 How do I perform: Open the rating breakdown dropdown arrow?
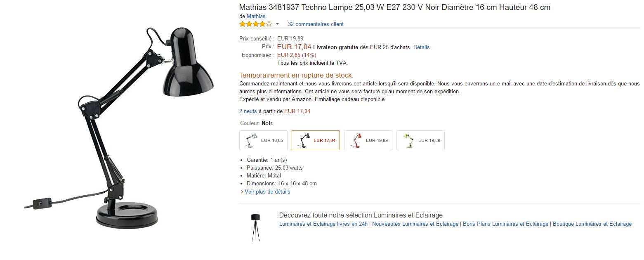(277, 24)
